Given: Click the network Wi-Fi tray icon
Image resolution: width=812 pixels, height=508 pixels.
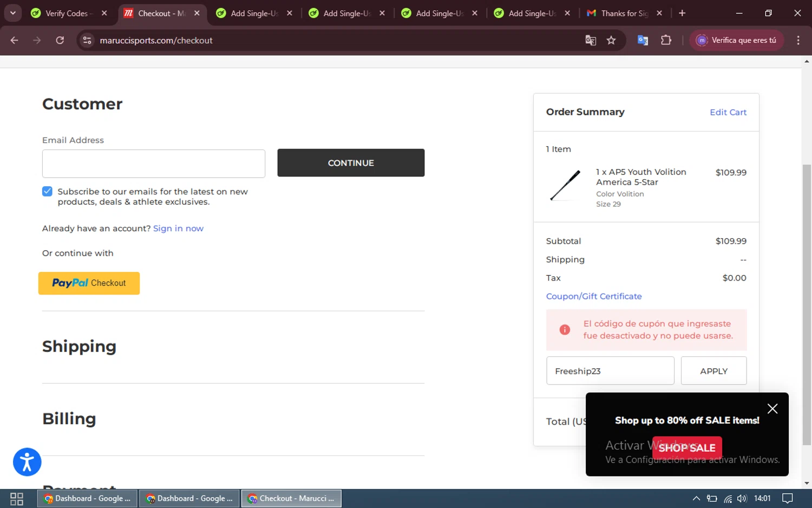Looking at the screenshot, I should coord(728,499).
